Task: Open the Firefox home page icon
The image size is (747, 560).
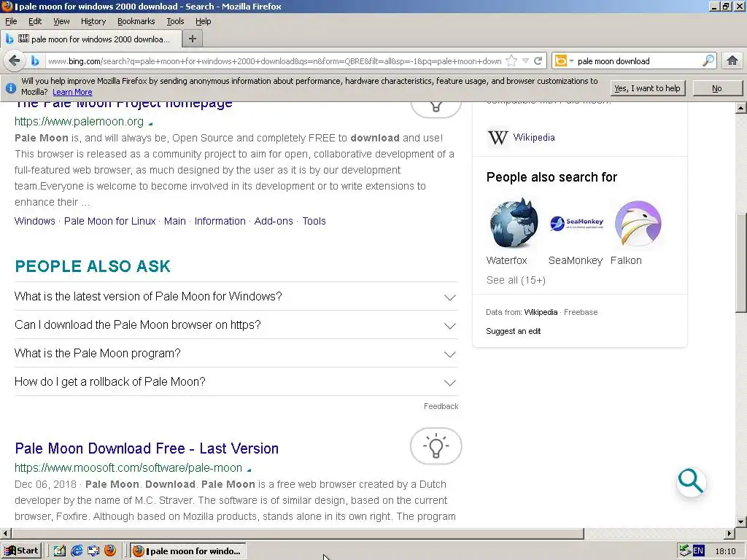Action: 732,61
